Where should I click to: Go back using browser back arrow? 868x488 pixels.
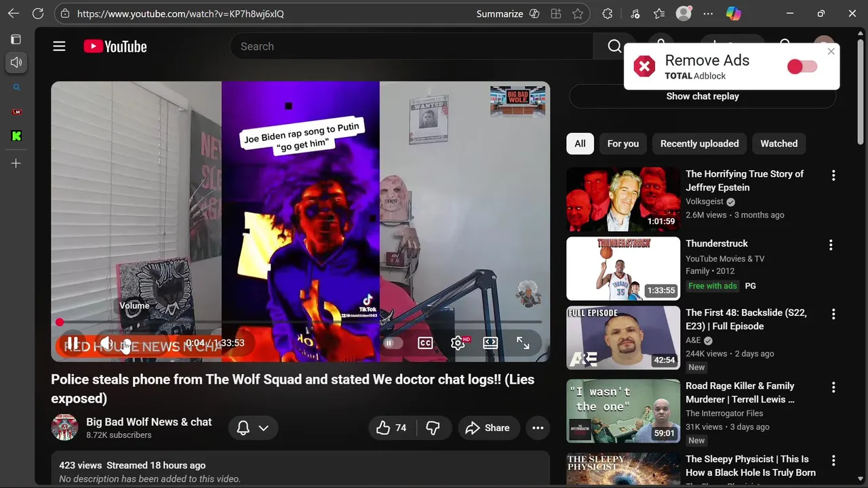tap(14, 14)
